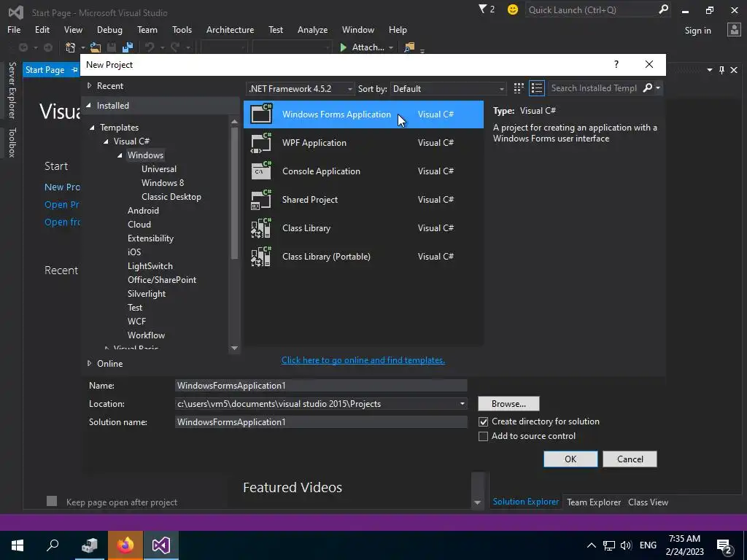Screen dimensions: 747x560
Task: Switch to the Team Explorer tab
Action: pos(594,502)
